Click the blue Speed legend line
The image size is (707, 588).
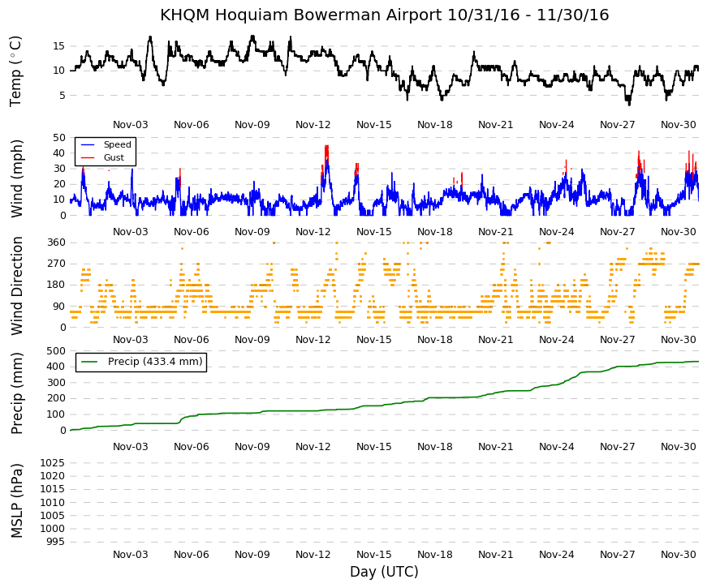coord(87,144)
